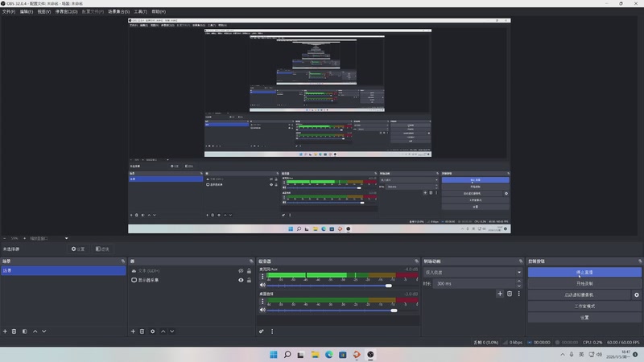The height and width of the screenshot is (362, 644).
Task: Open the 工具(T) menu
Action: (x=140, y=11)
